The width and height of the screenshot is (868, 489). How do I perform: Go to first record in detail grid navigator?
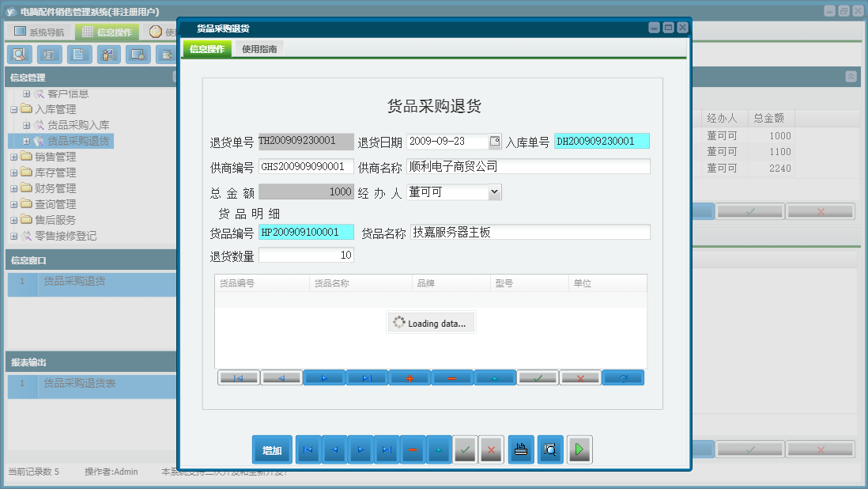tap(239, 377)
